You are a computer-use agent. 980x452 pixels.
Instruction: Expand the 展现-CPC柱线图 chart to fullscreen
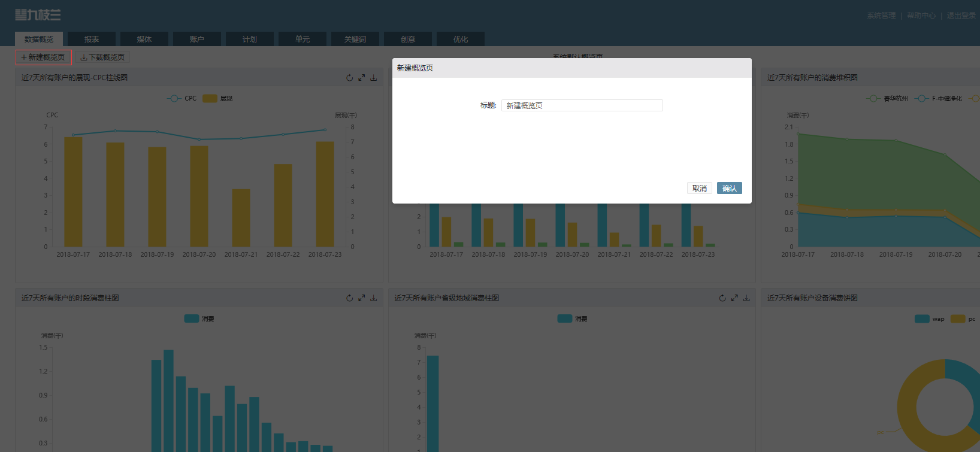[362, 78]
